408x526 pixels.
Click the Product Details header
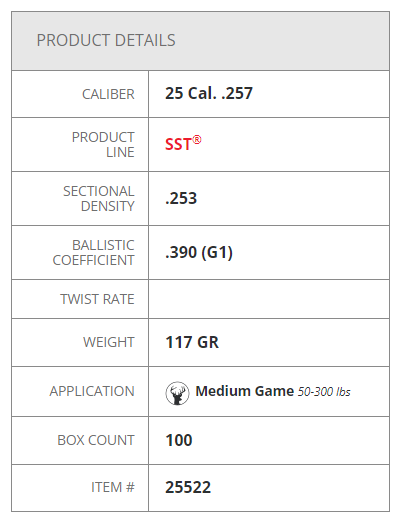[106, 40]
